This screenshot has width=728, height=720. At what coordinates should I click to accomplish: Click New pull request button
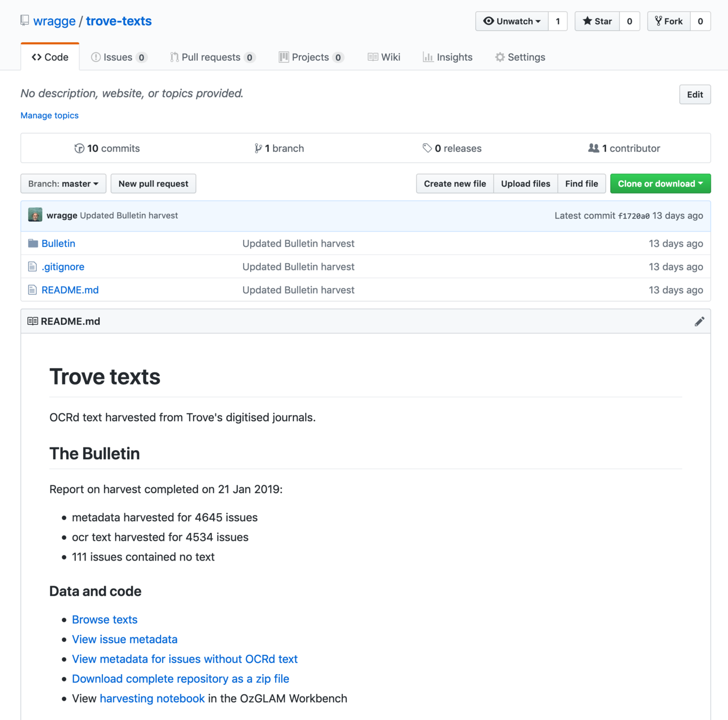pos(154,183)
